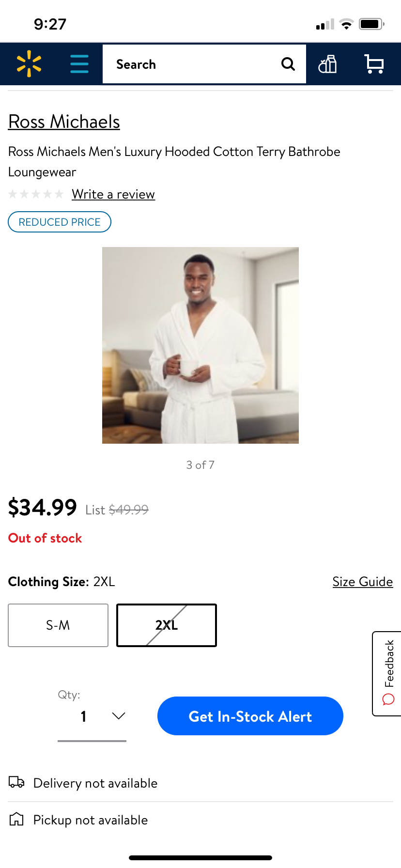
Task: Open the shopping cart
Action: [374, 64]
